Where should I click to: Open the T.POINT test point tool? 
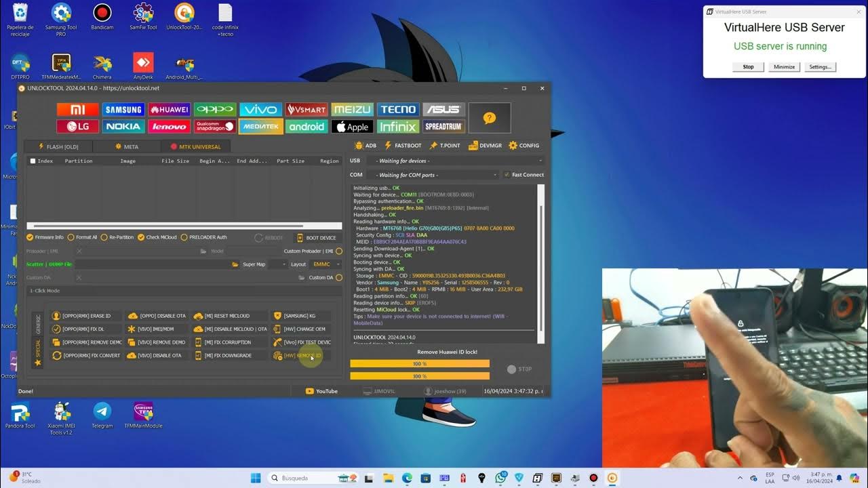click(444, 146)
